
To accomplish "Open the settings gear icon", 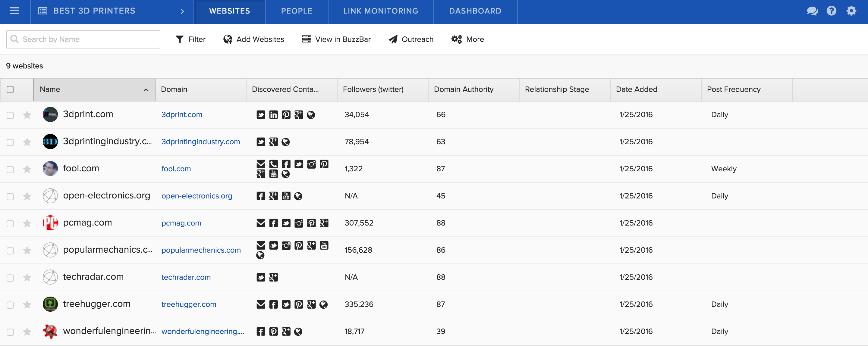I will 851,11.
